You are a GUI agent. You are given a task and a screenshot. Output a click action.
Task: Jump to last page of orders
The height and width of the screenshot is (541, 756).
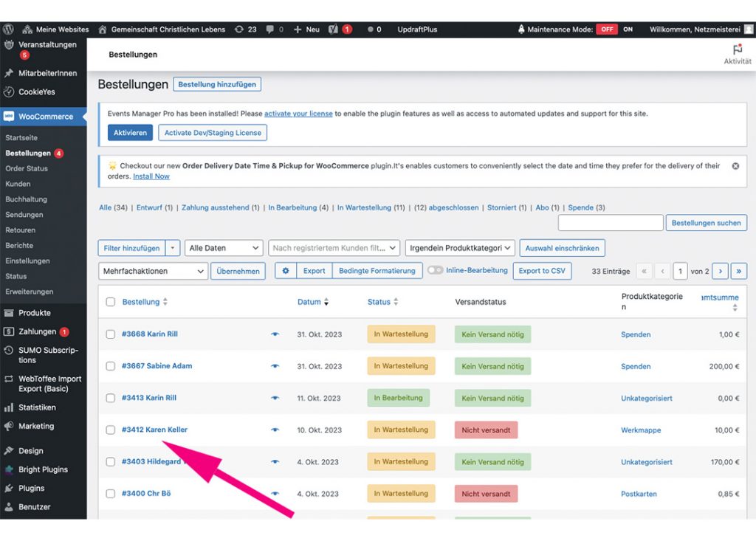pyautogui.click(x=738, y=271)
